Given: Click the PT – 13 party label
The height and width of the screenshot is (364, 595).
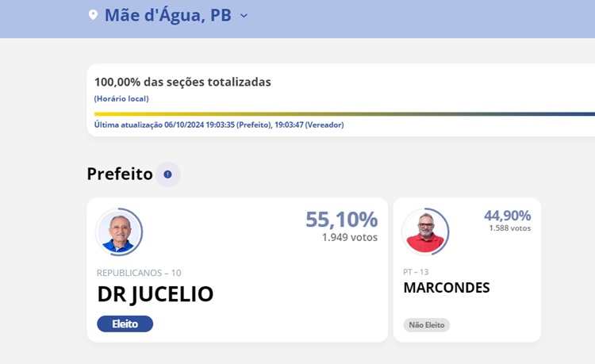Looking at the screenshot, I should click(x=416, y=272).
